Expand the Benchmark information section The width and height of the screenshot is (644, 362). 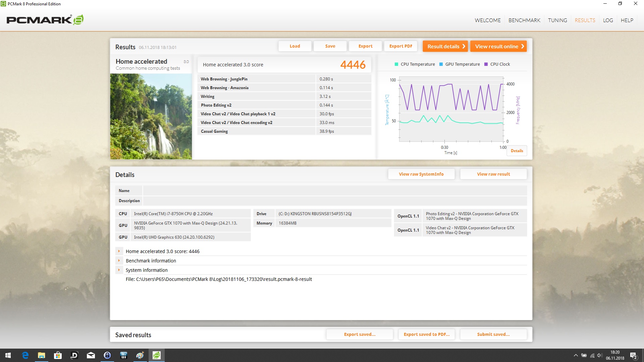point(119,260)
